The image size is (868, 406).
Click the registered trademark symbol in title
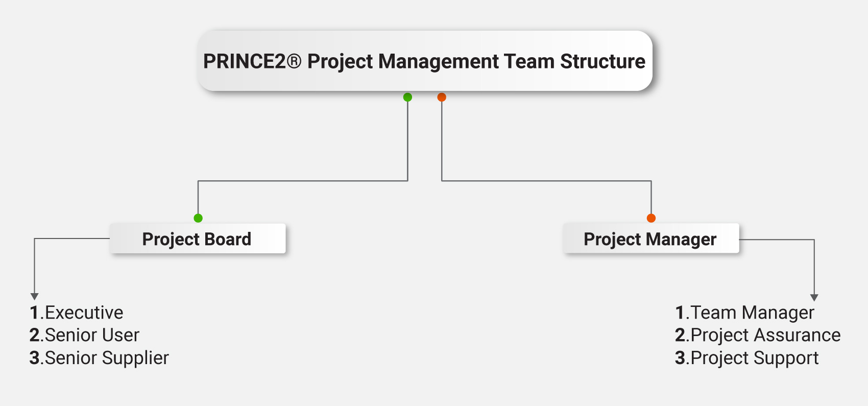coord(294,61)
